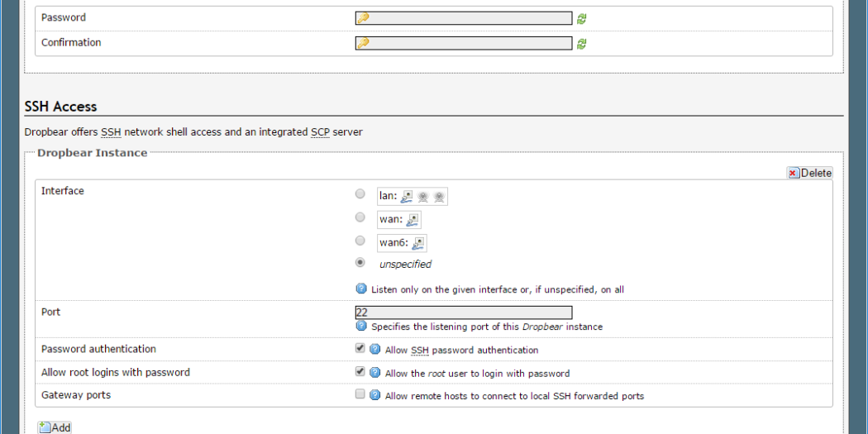Select the lan interface radio button
The width and height of the screenshot is (868, 434).
pyautogui.click(x=360, y=194)
